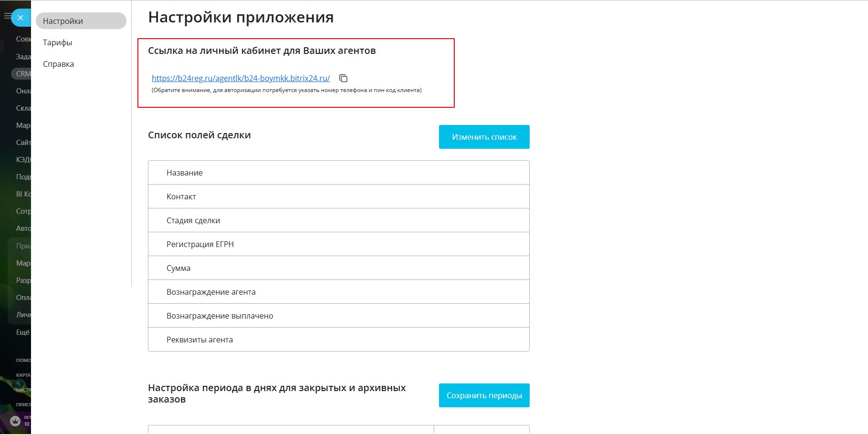Image resolution: width=868 pixels, height=434 pixels.
Task: Close the app panel with the blue X button
Action: [21, 18]
